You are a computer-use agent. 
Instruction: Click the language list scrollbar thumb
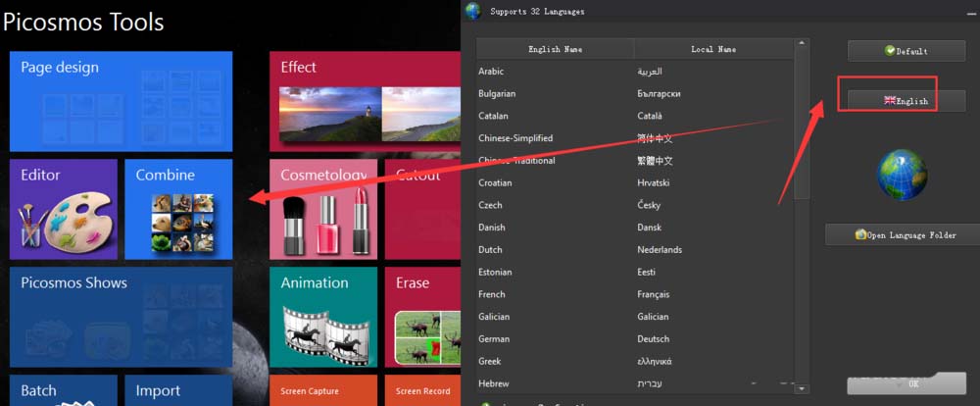point(802,126)
